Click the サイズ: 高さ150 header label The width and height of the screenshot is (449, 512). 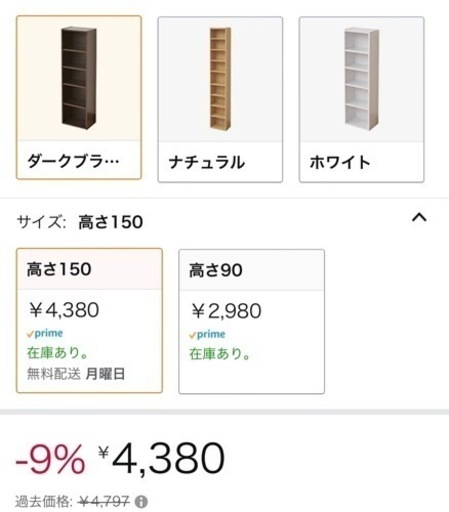[80, 222]
